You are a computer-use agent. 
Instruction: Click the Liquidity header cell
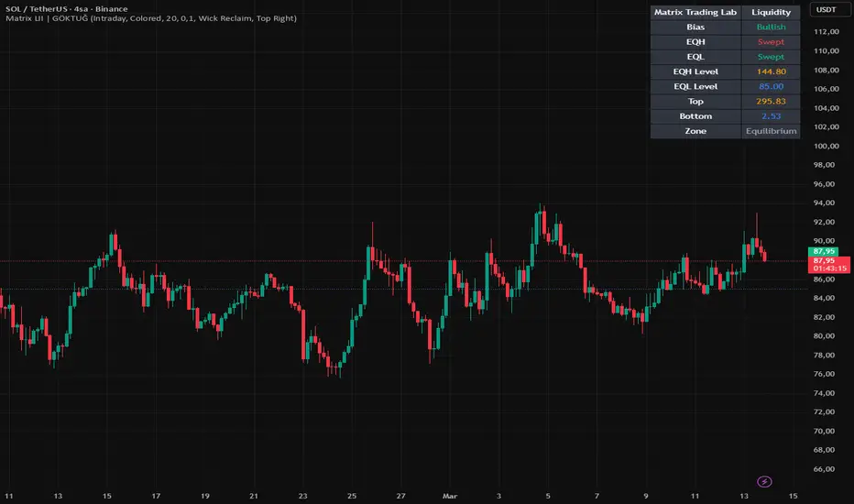point(771,12)
